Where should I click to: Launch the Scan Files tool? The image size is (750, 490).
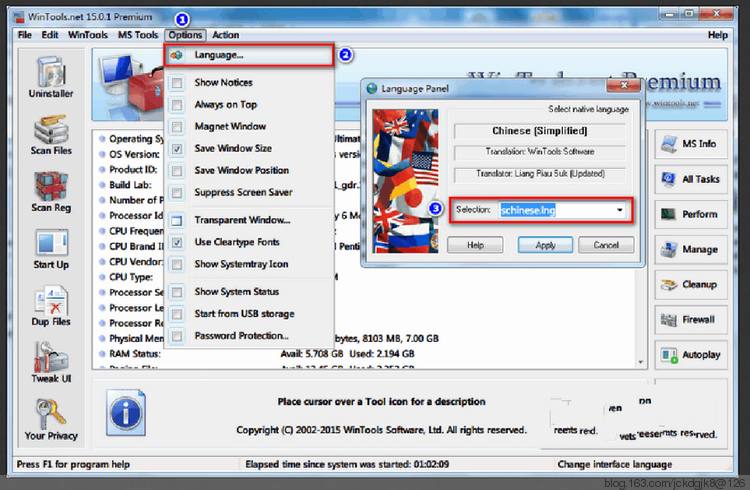click(51, 135)
